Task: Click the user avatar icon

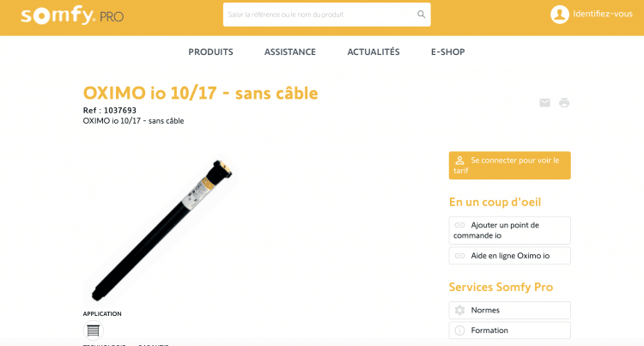Action: 559,15
